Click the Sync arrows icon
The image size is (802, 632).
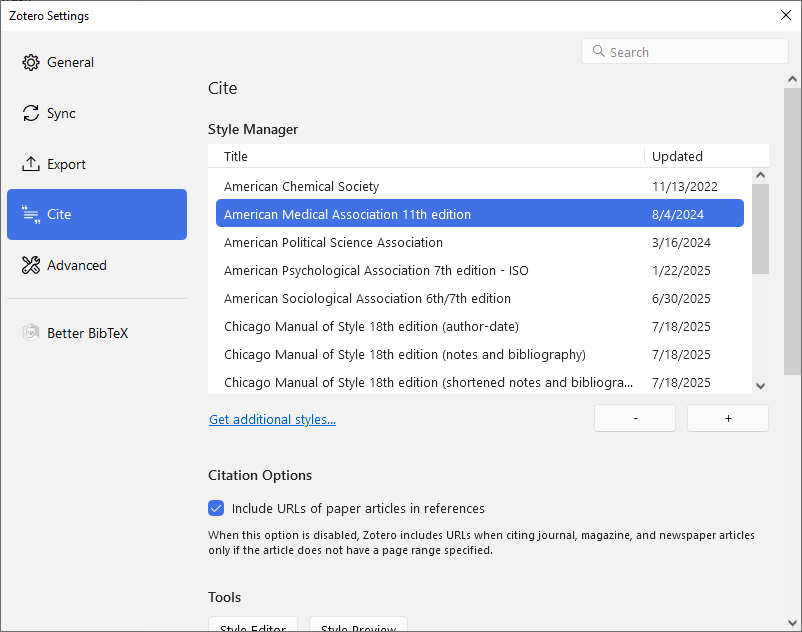[31, 113]
